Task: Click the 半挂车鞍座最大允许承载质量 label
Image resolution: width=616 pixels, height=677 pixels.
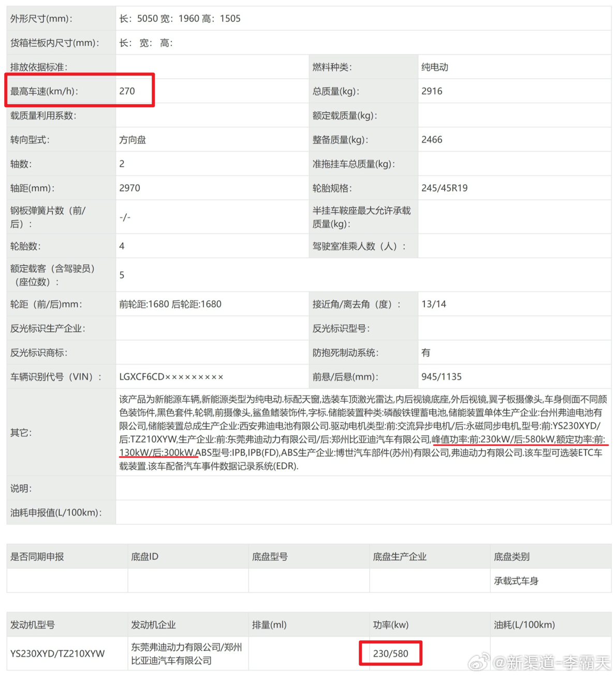Action: [x=361, y=217]
